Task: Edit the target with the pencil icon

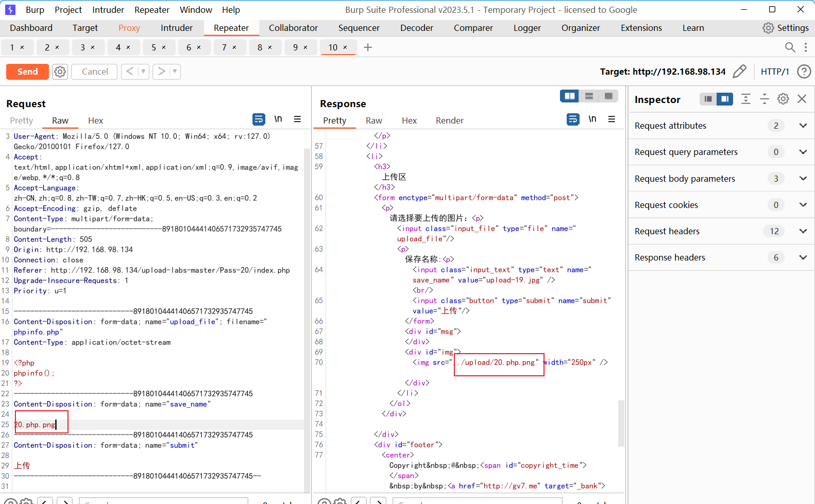Action: 739,72
